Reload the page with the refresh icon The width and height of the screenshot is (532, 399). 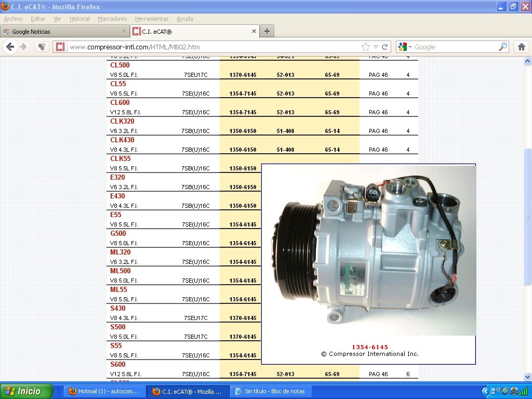point(385,47)
